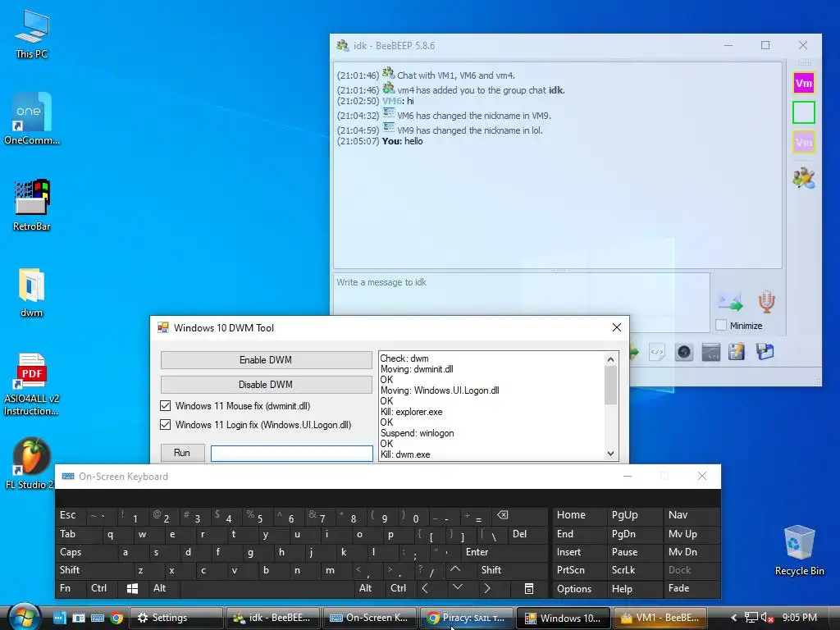Open the Start menu orb
Screen dimensions: 840x630
25,617
